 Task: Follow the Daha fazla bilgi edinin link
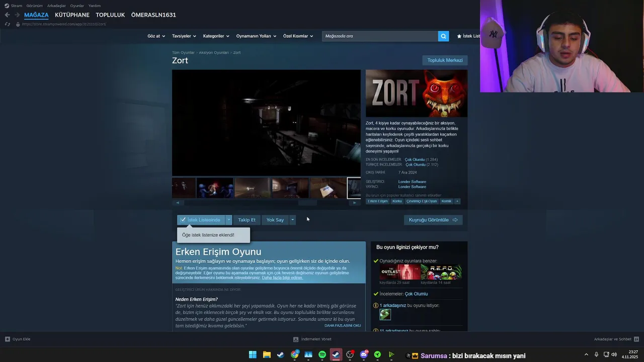click(282, 278)
